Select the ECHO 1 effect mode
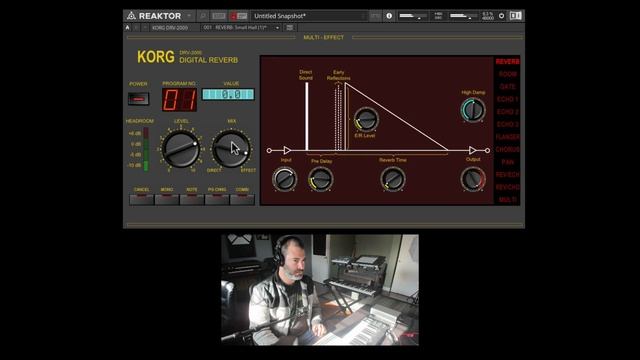Screen dimensions: 640x360 pos(507,99)
